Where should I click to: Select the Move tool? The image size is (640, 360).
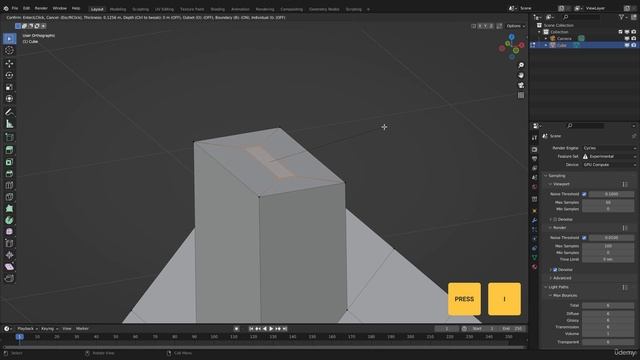coord(9,64)
